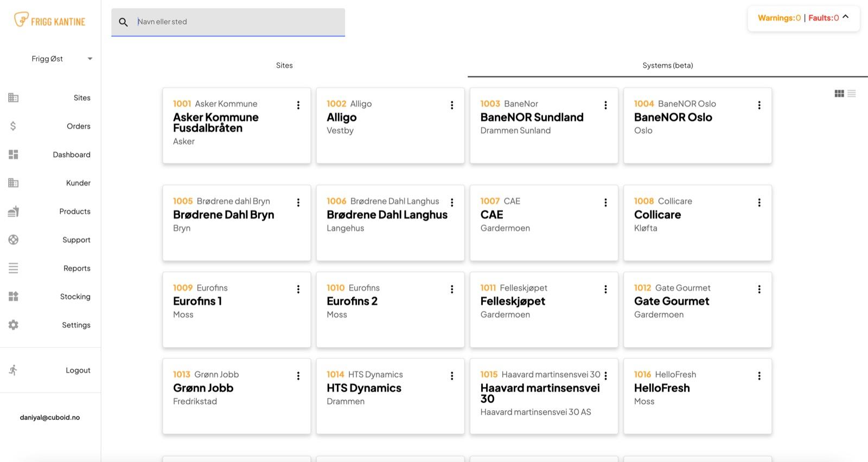The image size is (868, 462).
Task: Switch to grid view layout
Action: point(839,94)
